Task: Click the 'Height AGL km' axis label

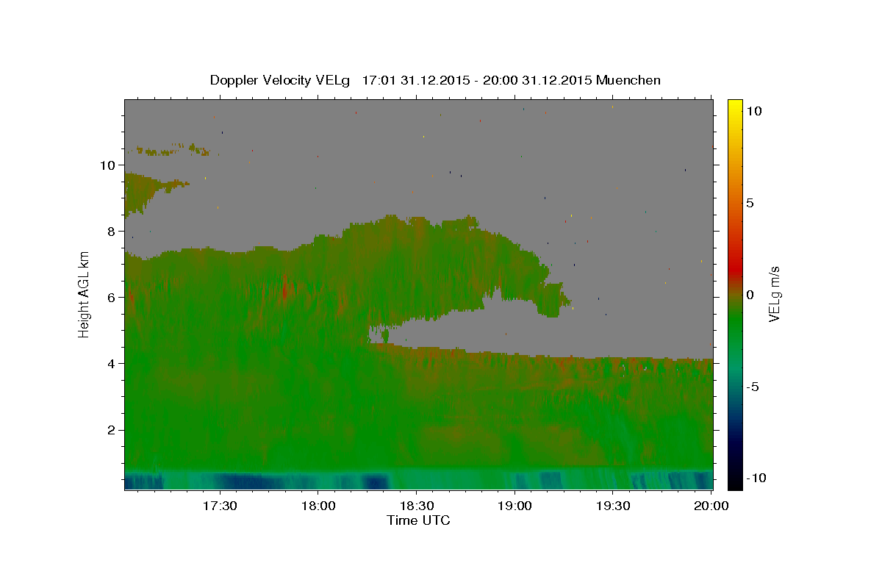Action: tap(84, 294)
